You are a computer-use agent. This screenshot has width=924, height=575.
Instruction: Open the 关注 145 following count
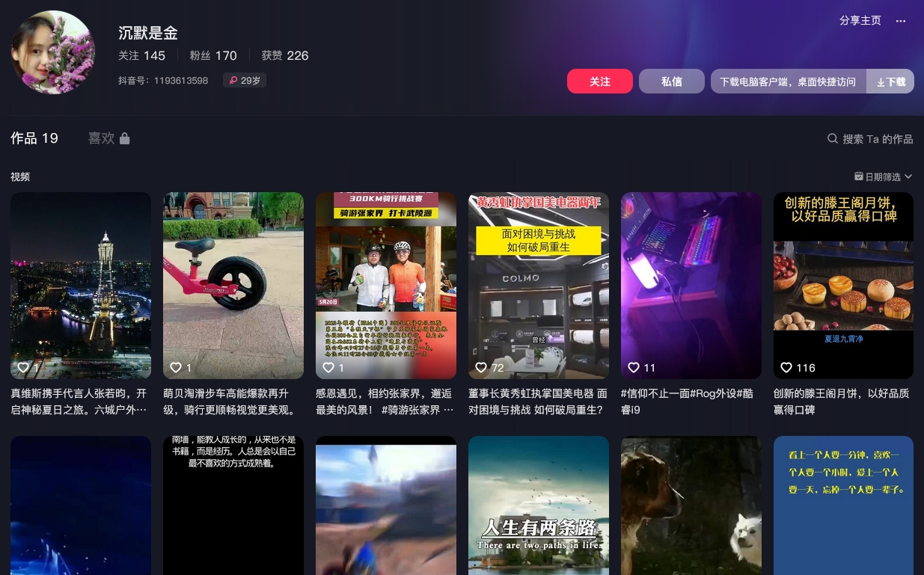(141, 55)
